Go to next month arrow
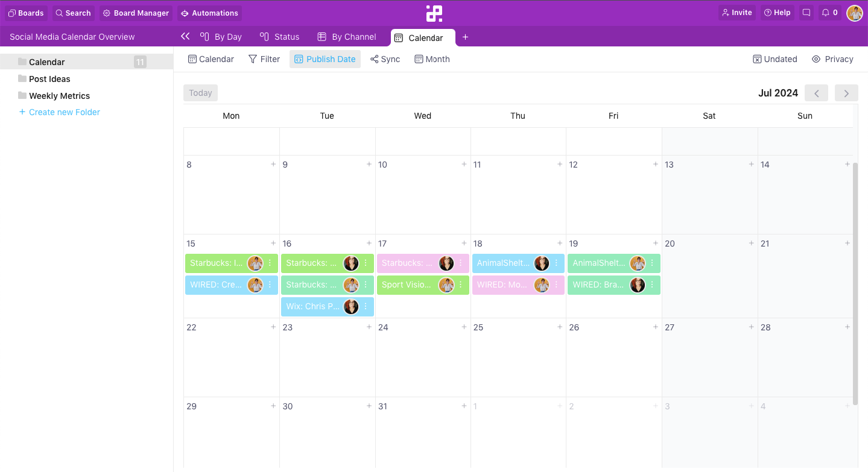868x472 pixels. click(846, 93)
